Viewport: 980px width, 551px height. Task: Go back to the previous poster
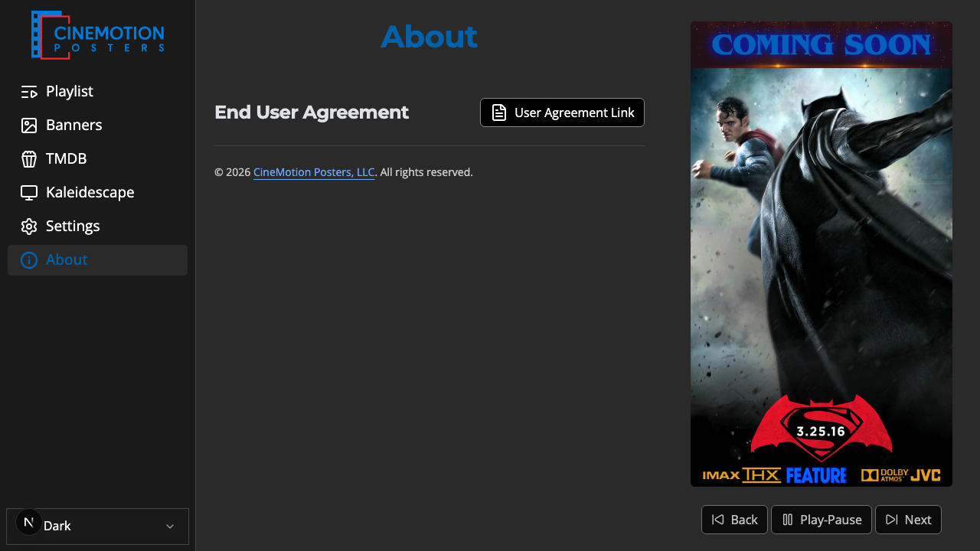734,520
